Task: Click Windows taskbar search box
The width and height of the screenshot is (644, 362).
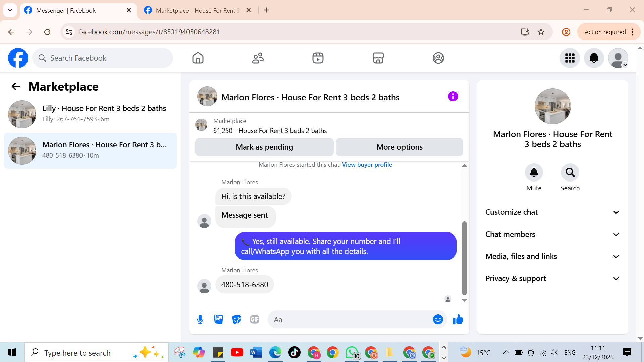Action: [97, 353]
